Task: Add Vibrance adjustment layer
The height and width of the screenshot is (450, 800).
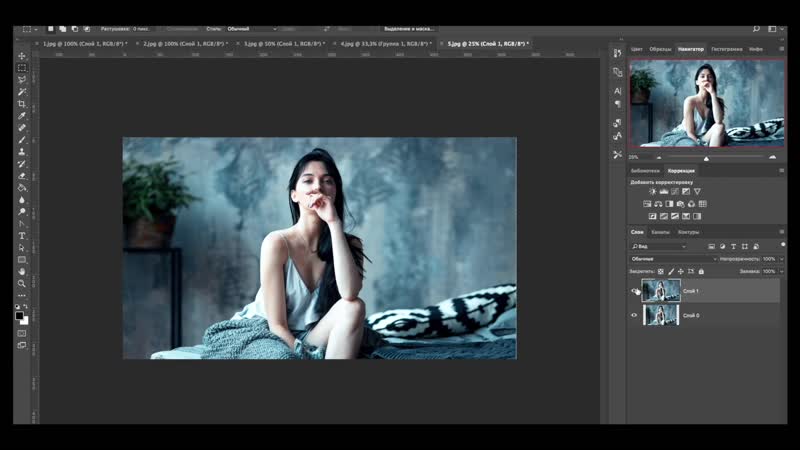Action: point(697,191)
